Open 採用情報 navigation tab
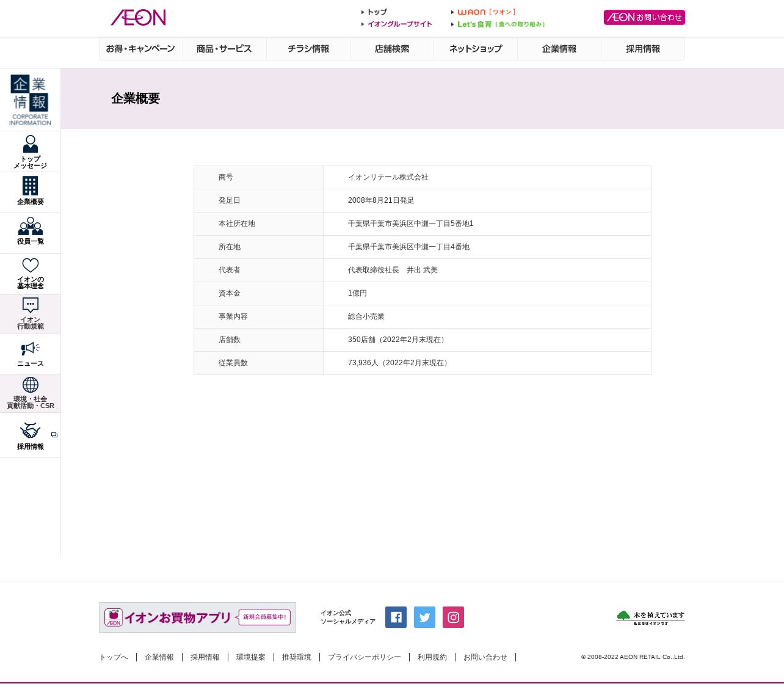The height and width of the screenshot is (692, 784). tap(643, 49)
